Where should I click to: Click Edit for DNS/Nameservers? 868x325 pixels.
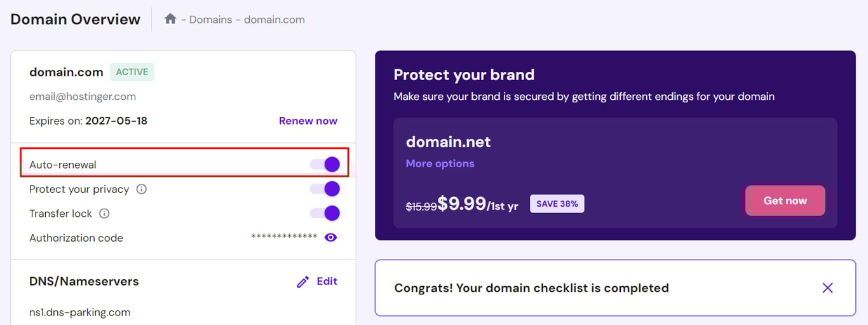pos(327,281)
